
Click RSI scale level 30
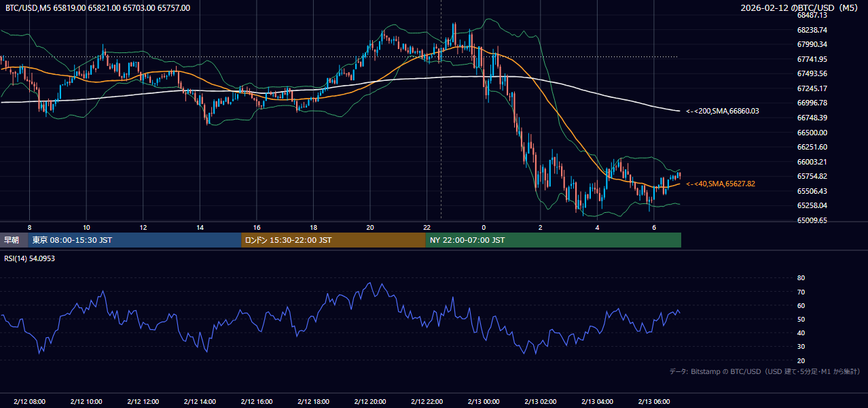point(801,347)
